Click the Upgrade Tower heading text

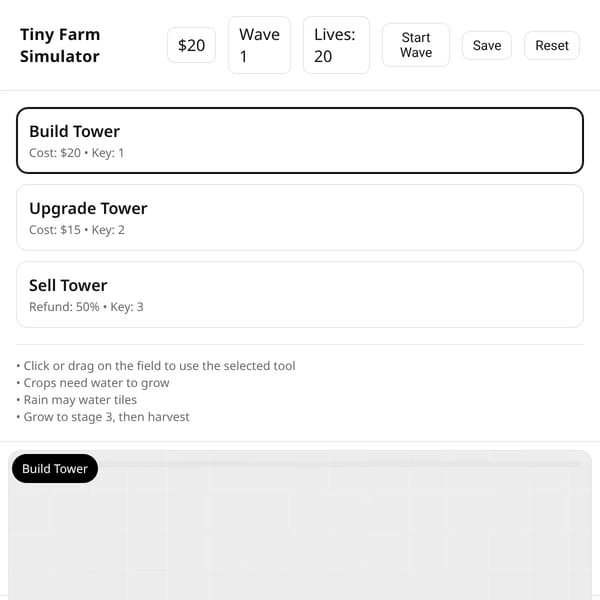pyautogui.click(x=88, y=209)
